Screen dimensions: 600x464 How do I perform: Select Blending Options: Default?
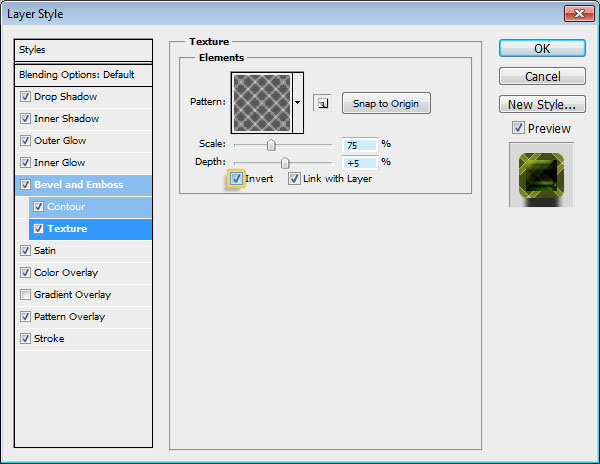[x=76, y=75]
